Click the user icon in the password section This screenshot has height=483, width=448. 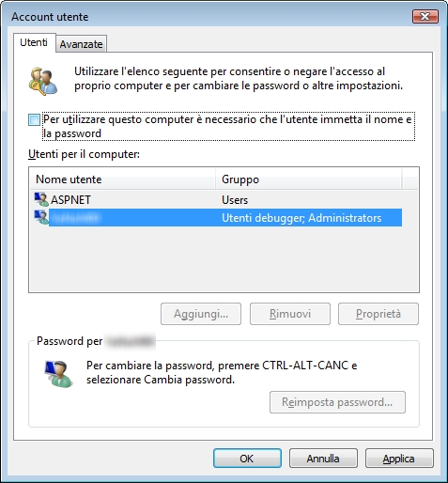(58, 373)
